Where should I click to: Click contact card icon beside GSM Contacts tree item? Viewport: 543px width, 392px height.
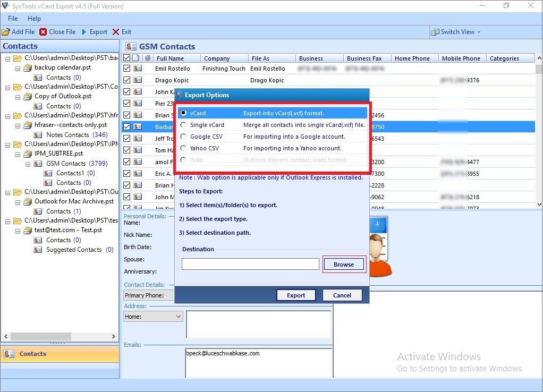pos(38,164)
